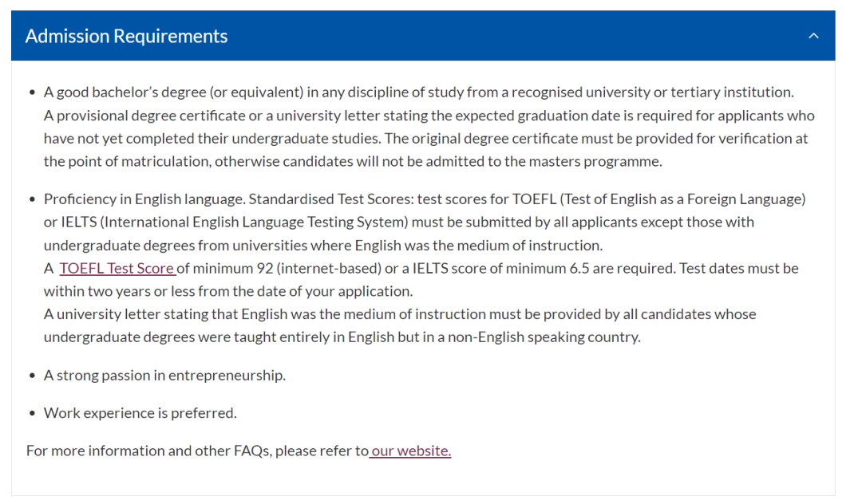Screen dimensions: 862x504
Task: Follow the 'our website' link
Action: [410, 451]
